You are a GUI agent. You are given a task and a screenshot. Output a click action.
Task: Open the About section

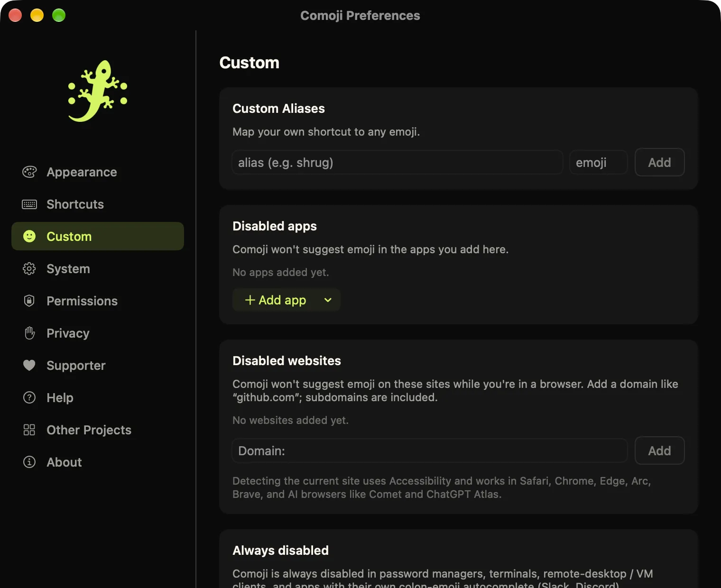click(98, 462)
